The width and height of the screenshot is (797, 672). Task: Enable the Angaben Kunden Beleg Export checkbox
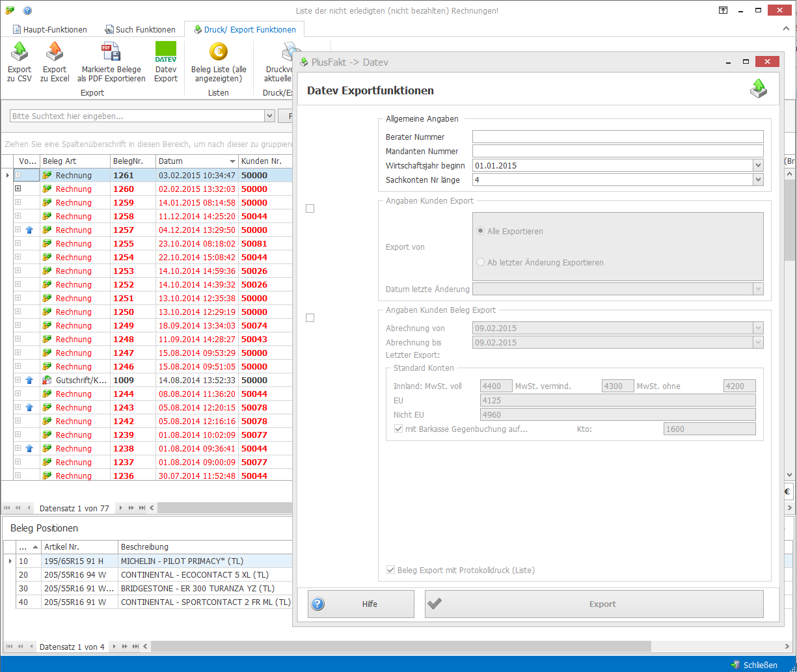pos(310,318)
